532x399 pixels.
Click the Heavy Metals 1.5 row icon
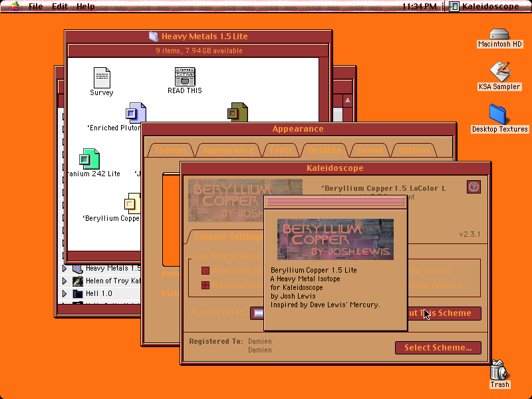coord(78,269)
